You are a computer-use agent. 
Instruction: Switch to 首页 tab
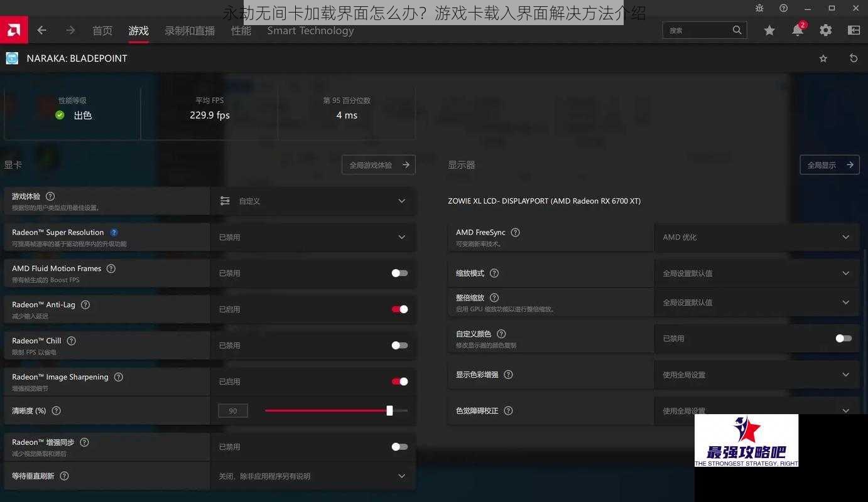[x=102, y=31]
